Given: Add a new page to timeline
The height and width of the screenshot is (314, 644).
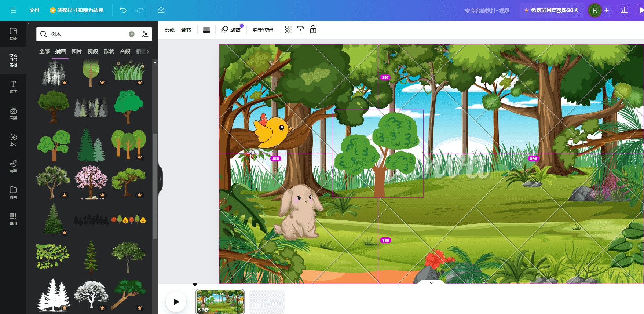Looking at the screenshot, I should pos(267,302).
